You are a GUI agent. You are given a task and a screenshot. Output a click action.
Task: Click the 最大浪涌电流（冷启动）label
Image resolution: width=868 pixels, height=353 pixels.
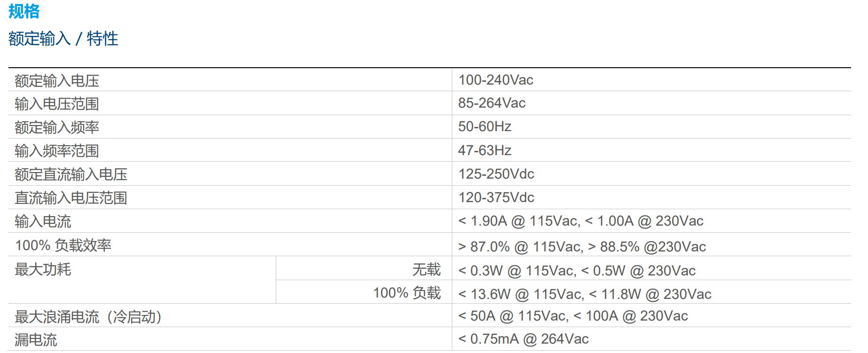[x=88, y=317]
